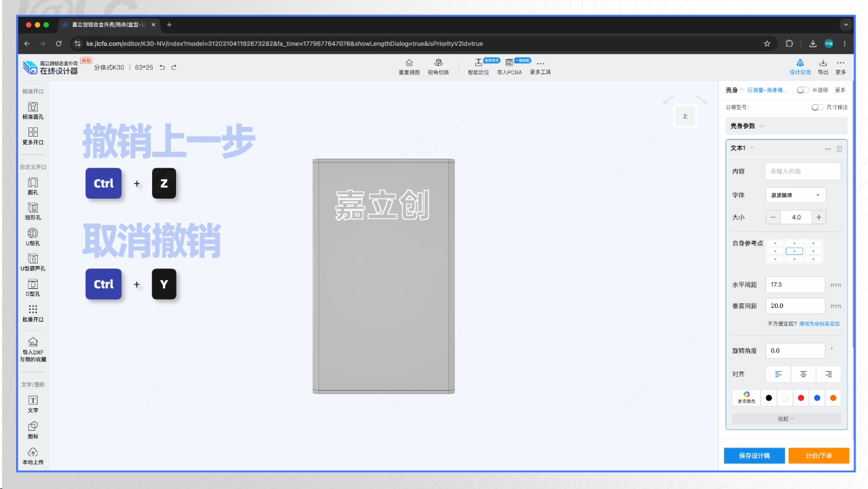
Task: Choose the red color swatch
Action: tap(801, 397)
